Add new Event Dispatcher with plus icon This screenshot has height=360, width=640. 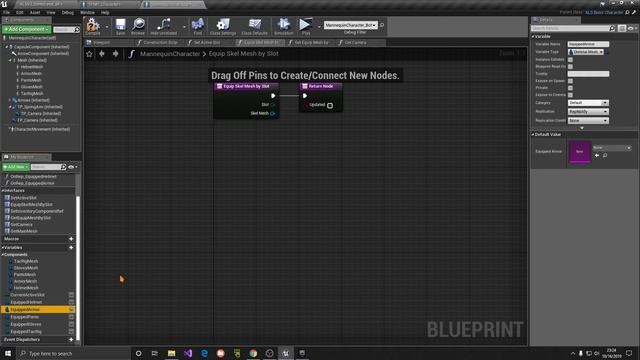(x=71, y=340)
